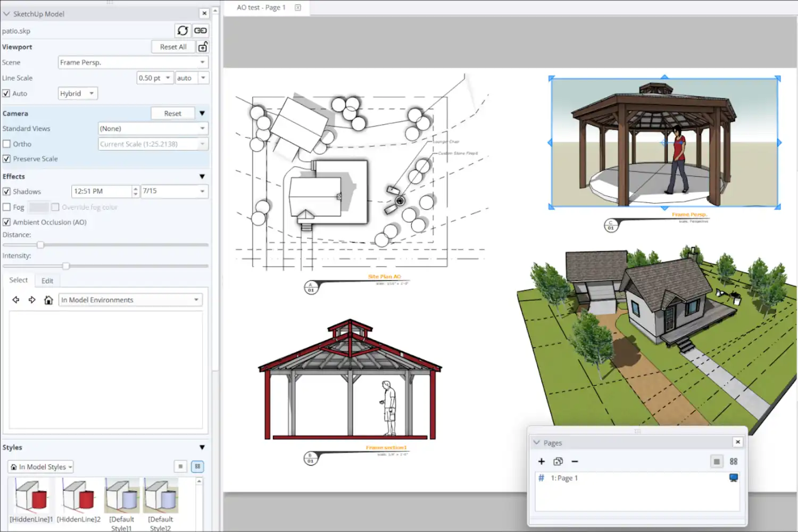Delete a page with the minus icon
This screenshot has height=532, width=798.
pyautogui.click(x=575, y=461)
